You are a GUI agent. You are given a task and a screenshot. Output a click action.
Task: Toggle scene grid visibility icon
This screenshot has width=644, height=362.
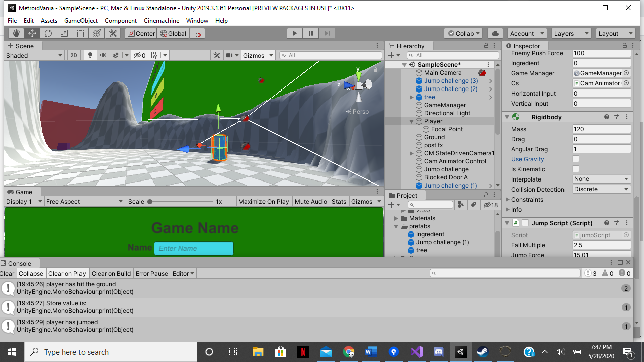pyautogui.click(x=154, y=55)
